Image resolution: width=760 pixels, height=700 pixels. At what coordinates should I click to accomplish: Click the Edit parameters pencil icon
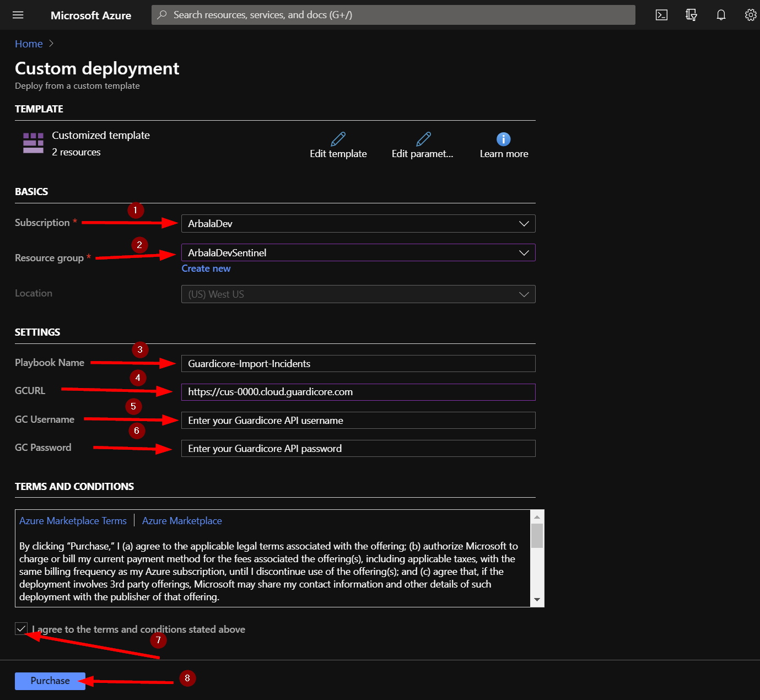point(423,139)
